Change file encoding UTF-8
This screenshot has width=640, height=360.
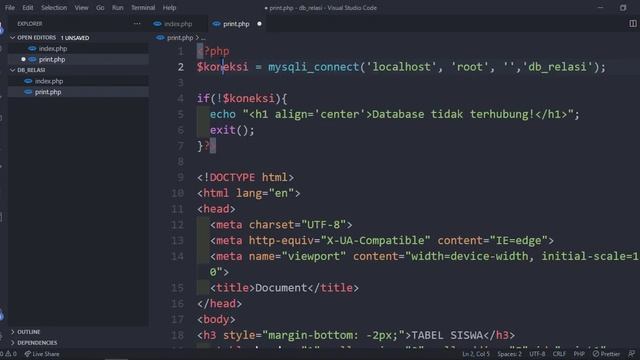(537, 354)
